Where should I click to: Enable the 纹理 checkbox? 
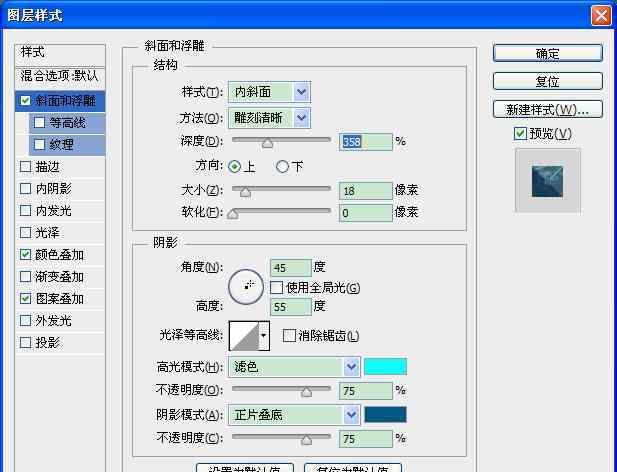39,144
